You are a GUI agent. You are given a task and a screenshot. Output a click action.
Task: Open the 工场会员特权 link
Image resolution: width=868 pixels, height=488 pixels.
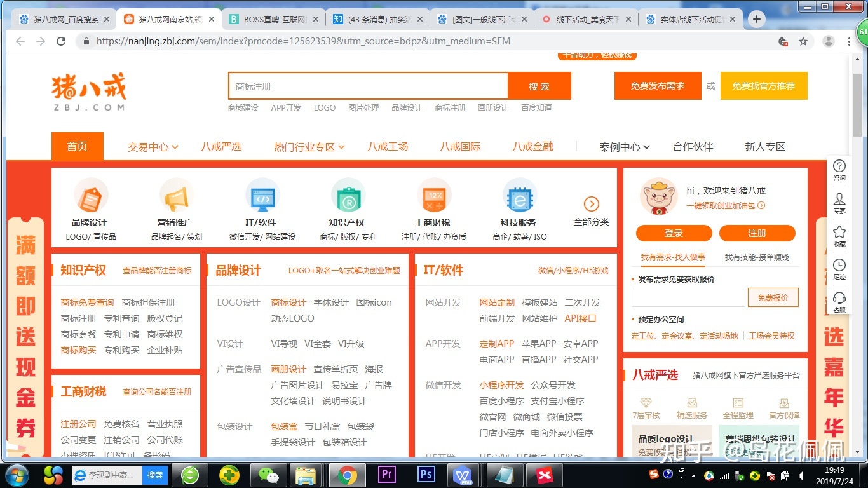tap(771, 336)
